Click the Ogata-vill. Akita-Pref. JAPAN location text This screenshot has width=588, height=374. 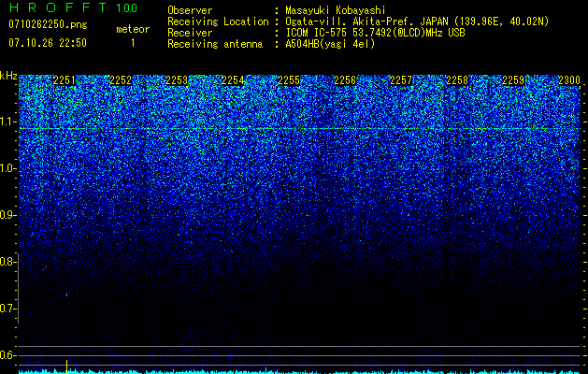[x=417, y=22]
